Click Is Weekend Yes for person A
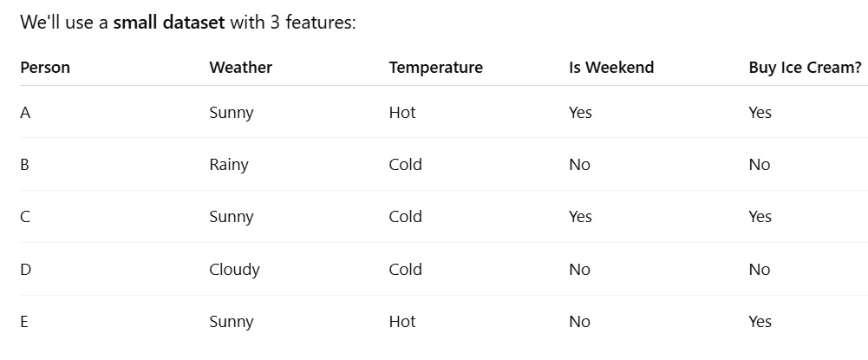This screenshot has width=868, height=360. pos(580,113)
